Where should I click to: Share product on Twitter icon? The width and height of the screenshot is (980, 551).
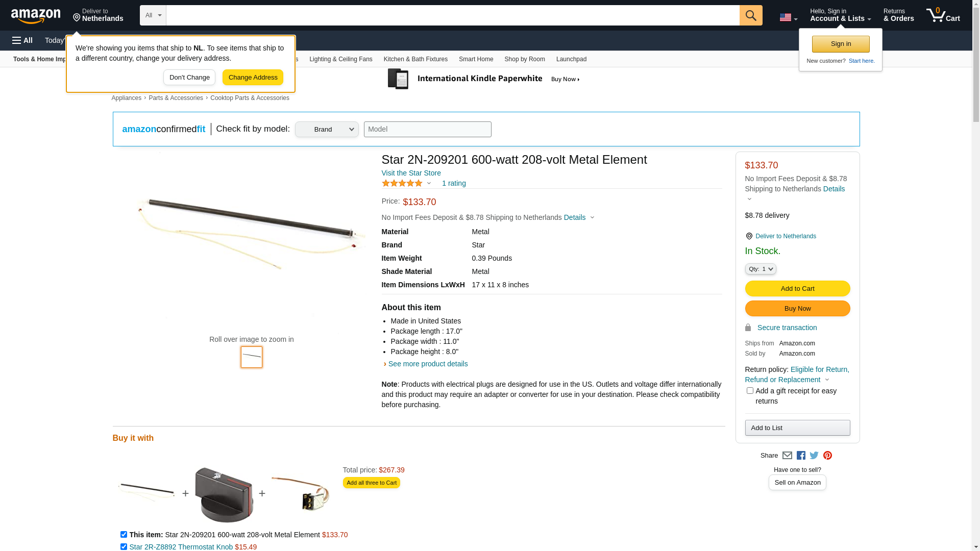coord(814,456)
